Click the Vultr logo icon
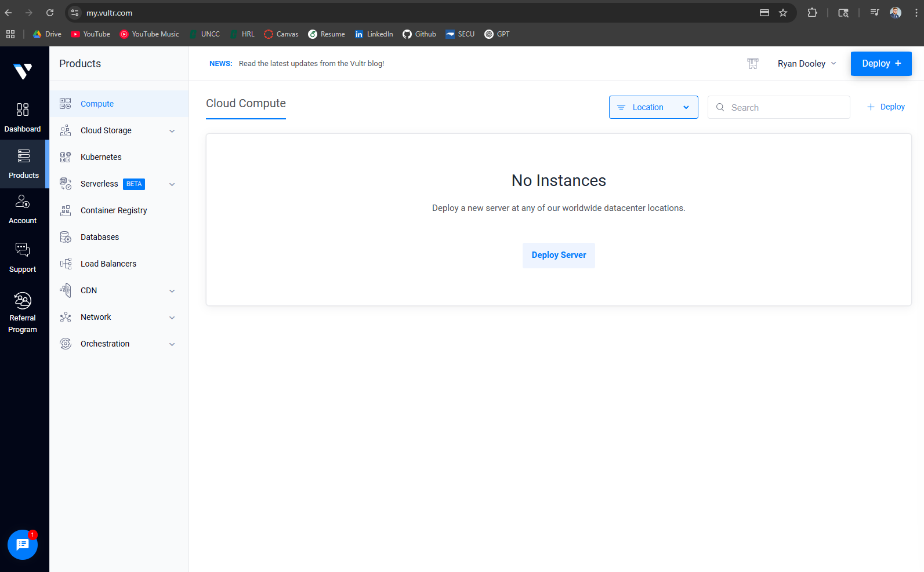The width and height of the screenshot is (924, 572). [x=23, y=71]
